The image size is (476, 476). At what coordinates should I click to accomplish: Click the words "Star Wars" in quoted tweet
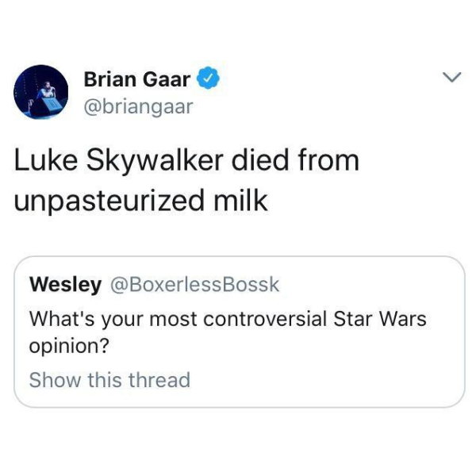pos(380,319)
